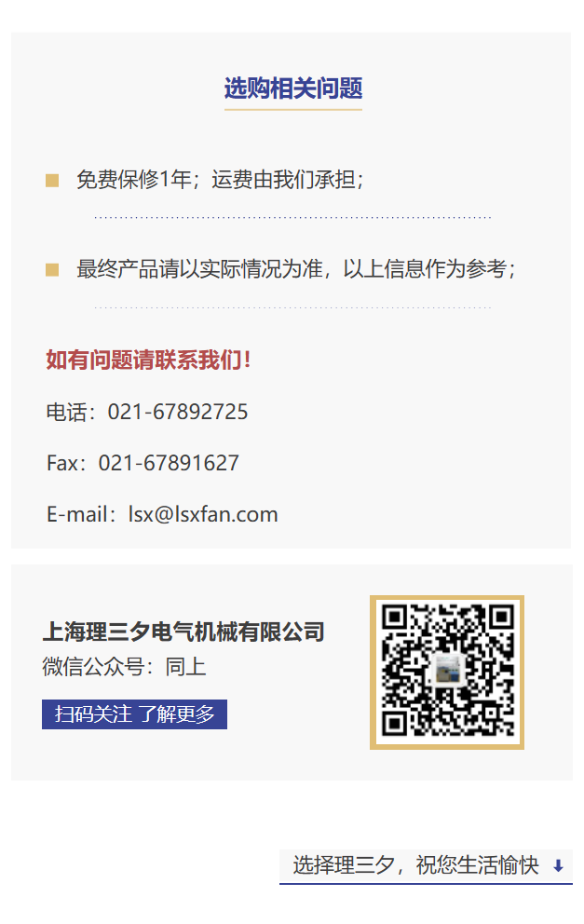Screen dimensions: 584x924
Task: Click the 选购相关问题 heading
Action: pos(292,88)
